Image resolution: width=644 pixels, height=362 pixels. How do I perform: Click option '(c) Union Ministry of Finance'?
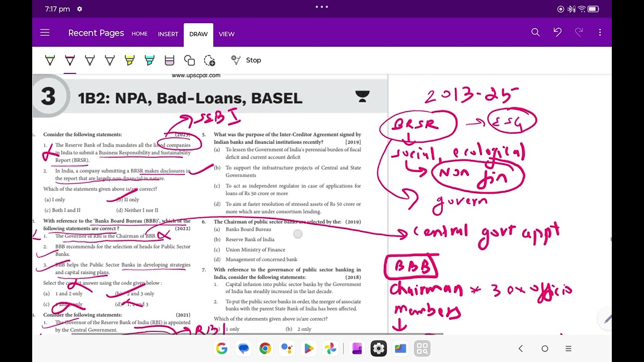coord(250,249)
